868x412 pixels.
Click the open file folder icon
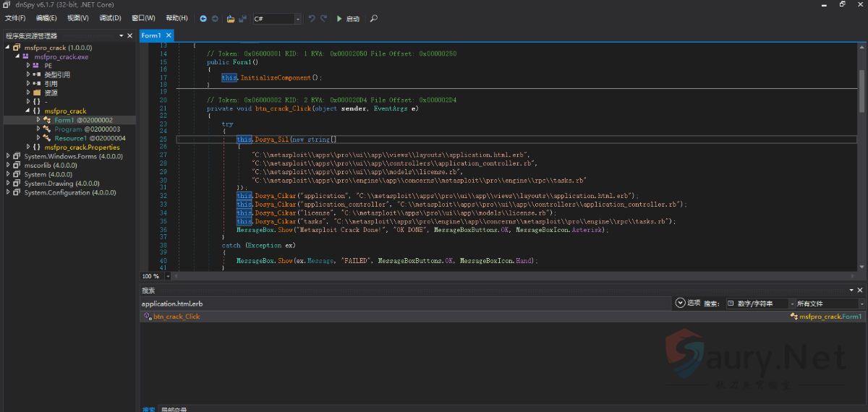231,19
